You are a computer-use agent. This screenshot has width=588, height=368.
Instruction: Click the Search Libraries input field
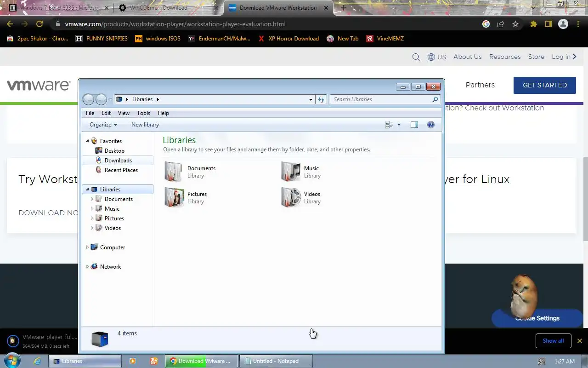coord(380,99)
